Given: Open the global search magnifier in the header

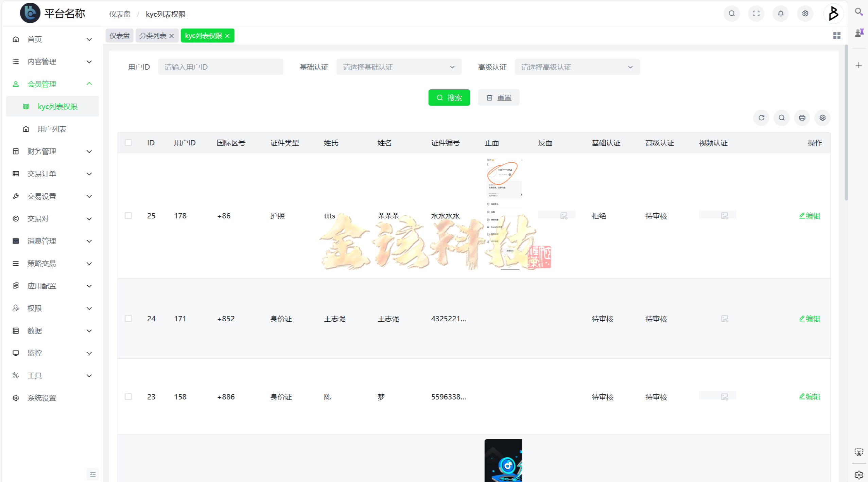Looking at the screenshot, I should click(x=731, y=14).
